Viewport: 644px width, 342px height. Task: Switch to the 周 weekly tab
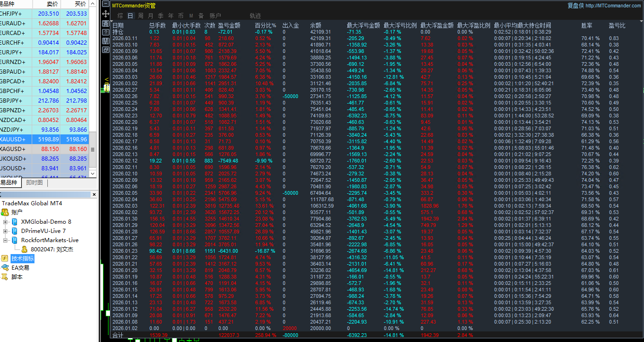[x=140, y=16]
